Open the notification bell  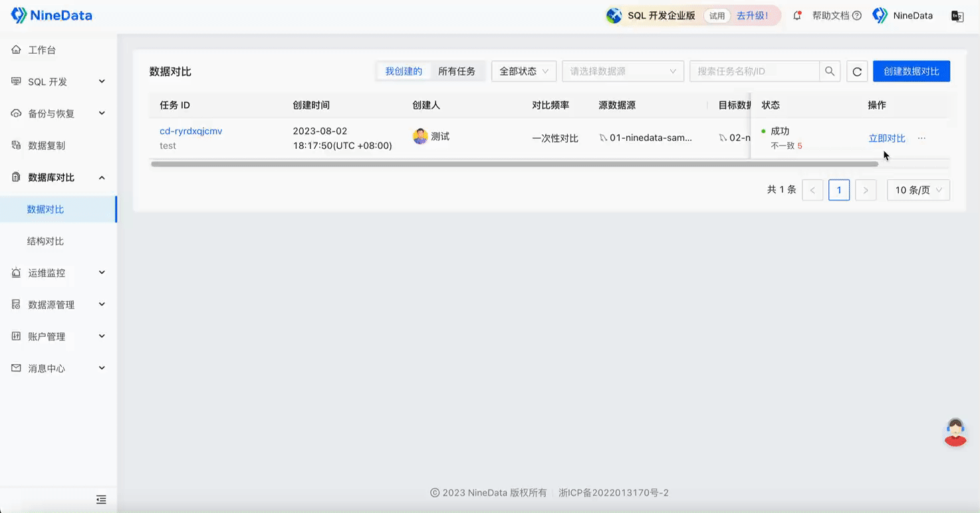coord(797,15)
